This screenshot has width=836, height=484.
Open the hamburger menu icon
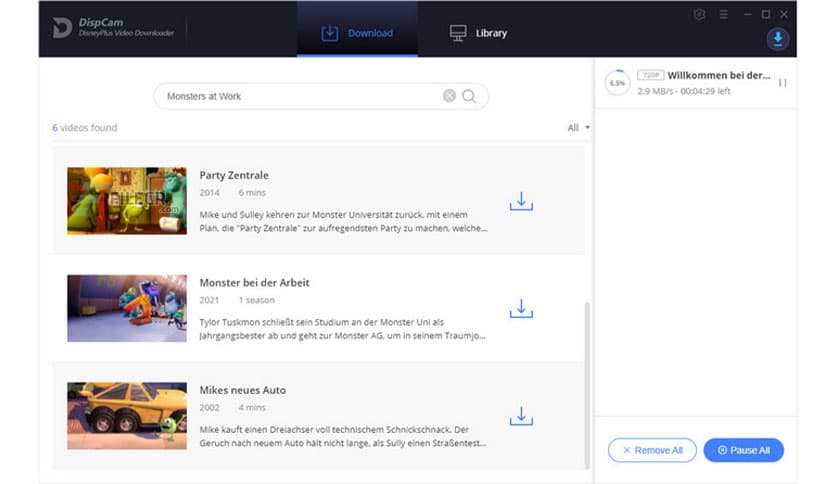tap(724, 14)
